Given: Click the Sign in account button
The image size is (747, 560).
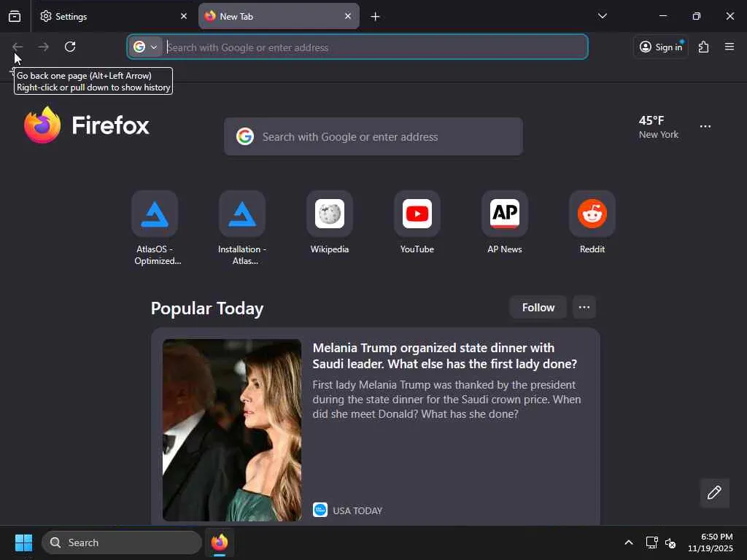Looking at the screenshot, I should pyautogui.click(x=661, y=47).
